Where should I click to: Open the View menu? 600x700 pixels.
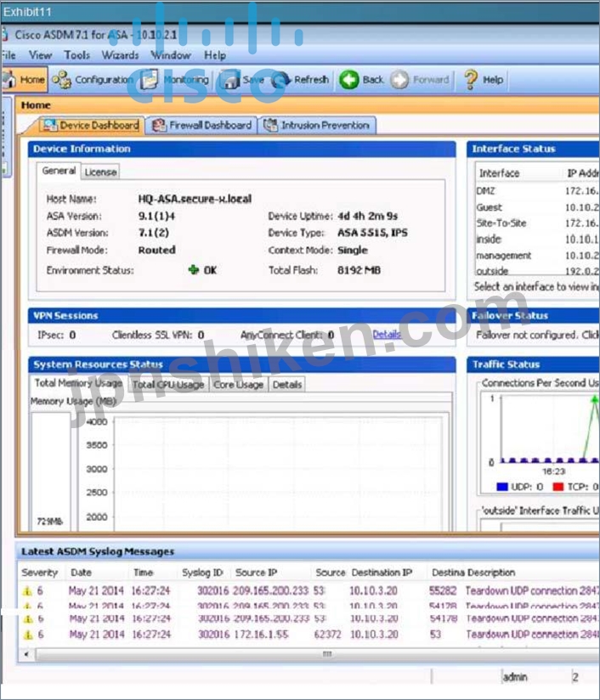tap(40, 55)
